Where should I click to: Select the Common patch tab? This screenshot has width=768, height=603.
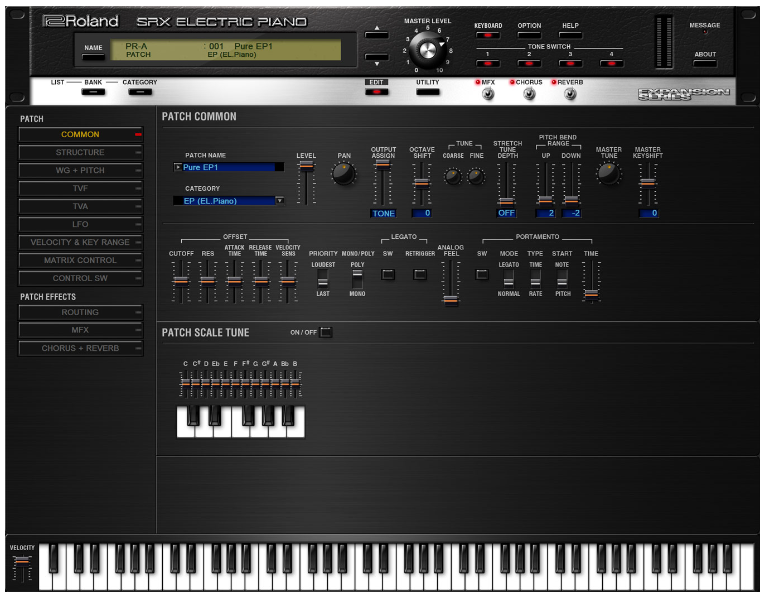coord(80,134)
